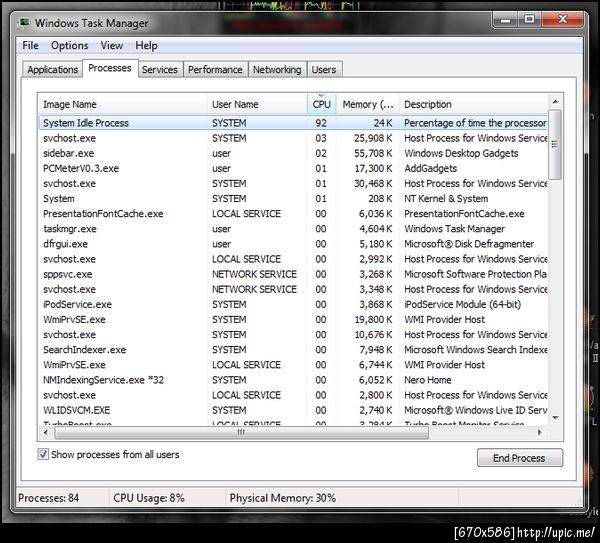Select the PCMeterV0.3.exe process
The image size is (600, 543).
coord(293,168)
